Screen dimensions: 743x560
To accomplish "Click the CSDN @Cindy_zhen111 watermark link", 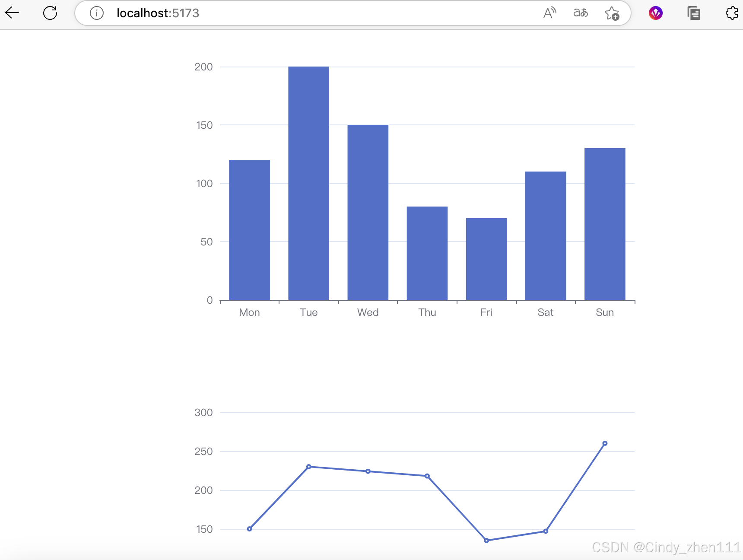I will click(x=665, y=547).
